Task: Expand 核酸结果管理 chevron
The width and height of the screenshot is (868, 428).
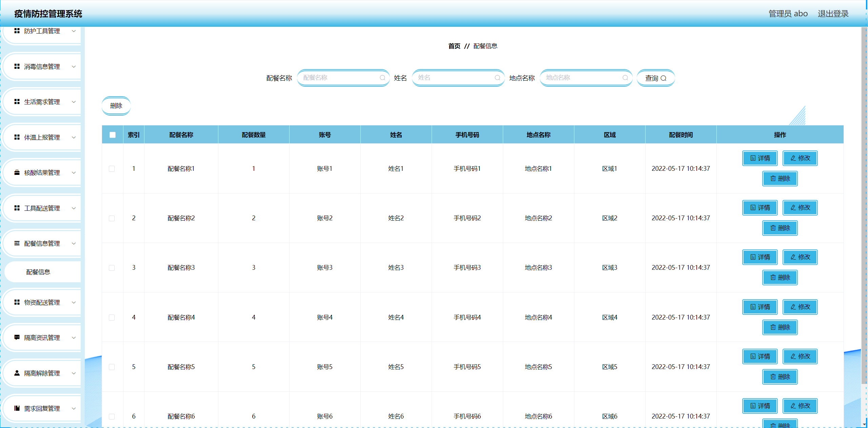Action: point(74,172)
